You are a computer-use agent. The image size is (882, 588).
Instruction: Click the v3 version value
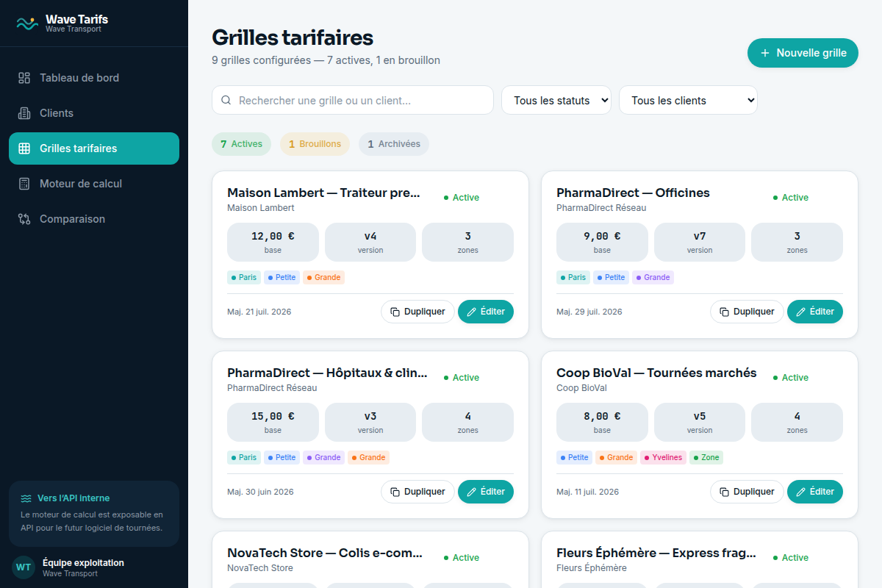coord(370,416)
